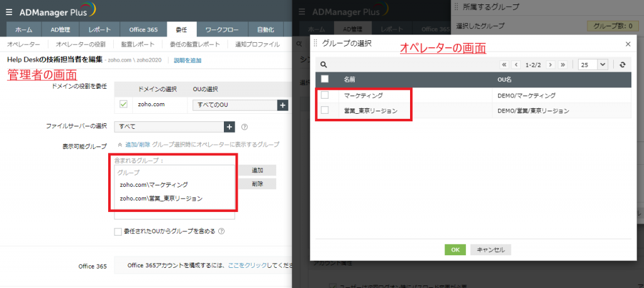
Task: Click DEMO/マーケティング OU cell
Action: tap(526, 96)
